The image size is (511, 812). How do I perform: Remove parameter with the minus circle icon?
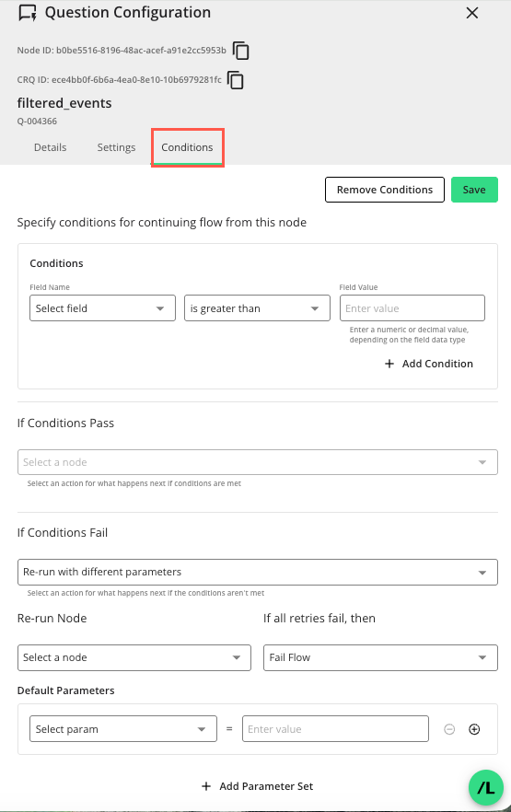tap(449, 729)
